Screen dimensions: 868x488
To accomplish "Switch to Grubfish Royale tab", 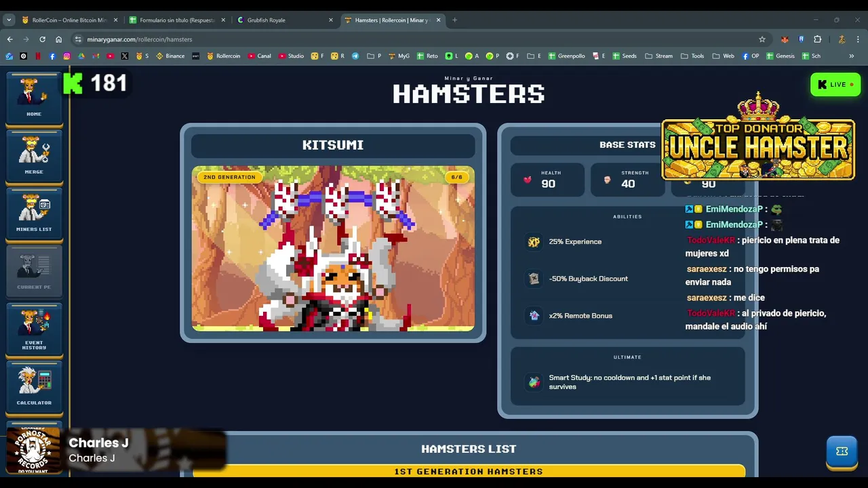I will pyautogui.click(x=285, y=20).
